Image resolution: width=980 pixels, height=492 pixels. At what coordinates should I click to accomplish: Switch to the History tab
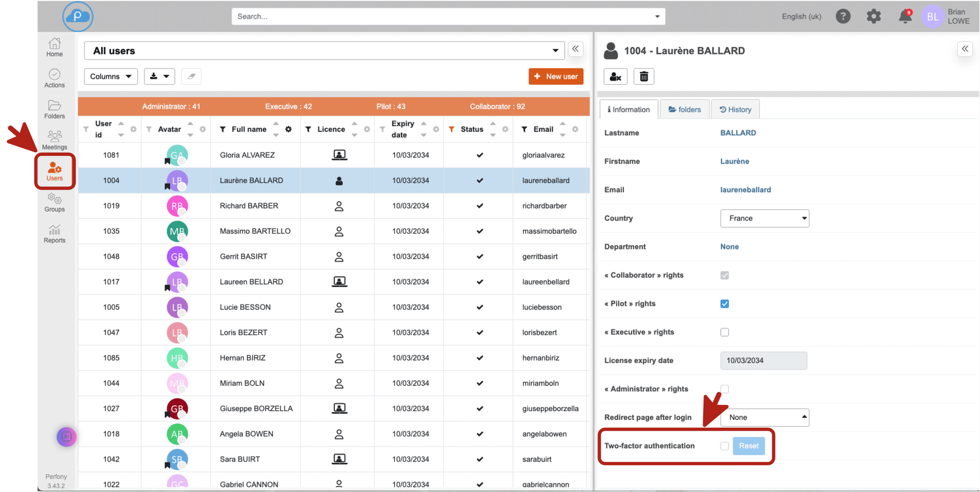(735, 110)
